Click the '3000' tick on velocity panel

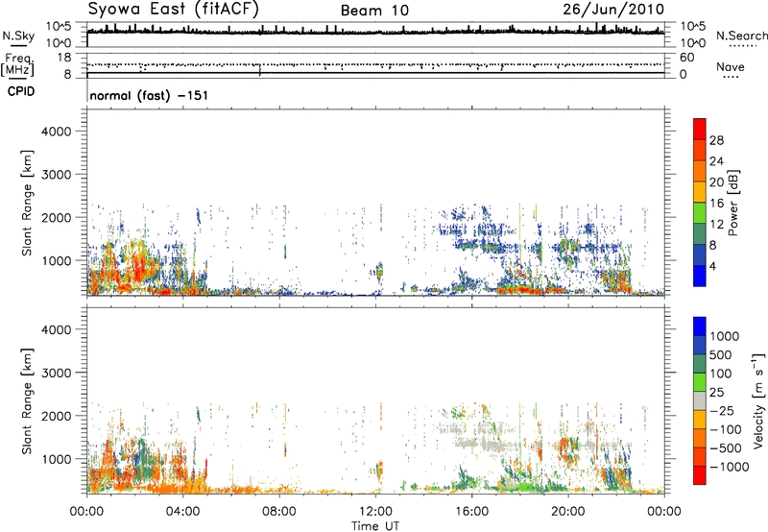coord(56,373)
